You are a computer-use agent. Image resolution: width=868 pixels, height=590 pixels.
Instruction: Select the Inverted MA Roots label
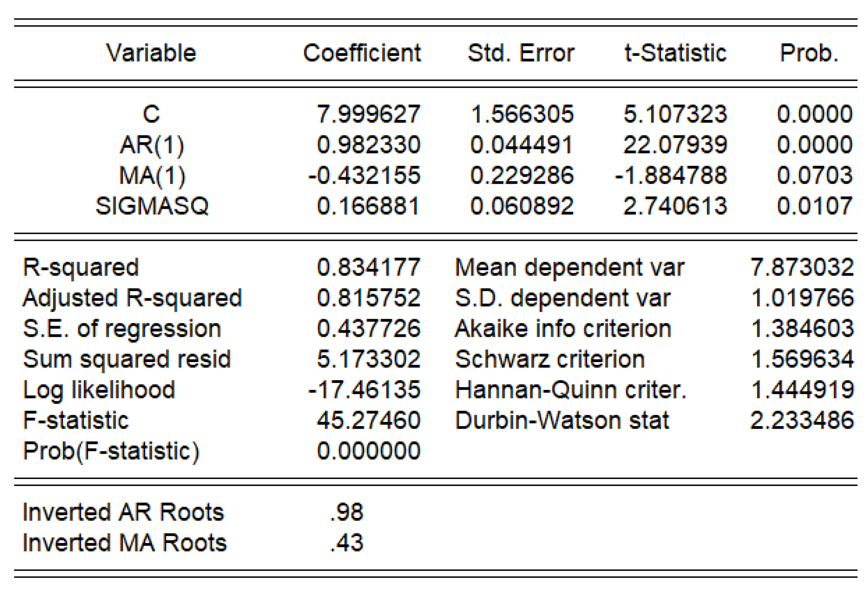[124, 543]
